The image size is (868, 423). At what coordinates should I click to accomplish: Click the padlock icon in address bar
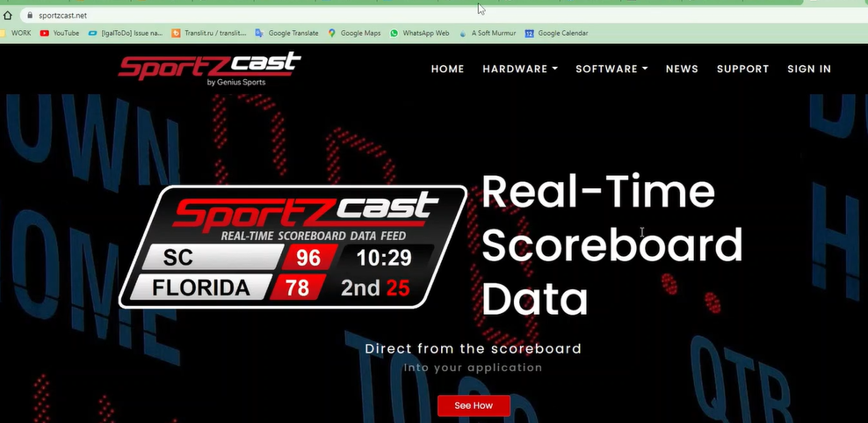(30, 16)
